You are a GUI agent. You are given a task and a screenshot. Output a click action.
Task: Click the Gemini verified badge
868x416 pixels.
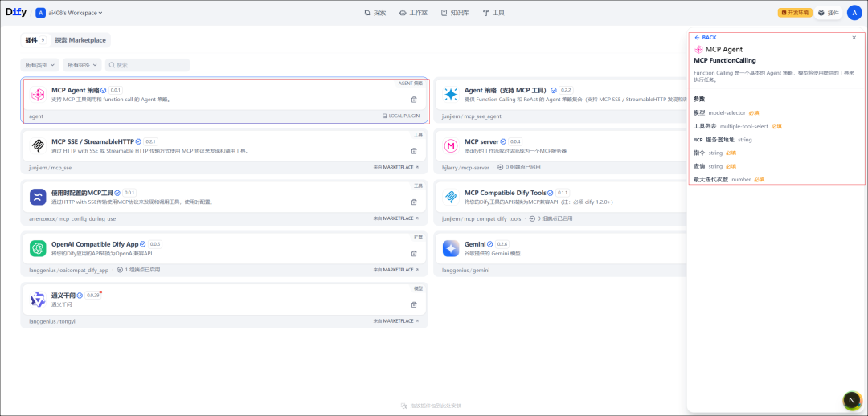click(x=490, y=244)
